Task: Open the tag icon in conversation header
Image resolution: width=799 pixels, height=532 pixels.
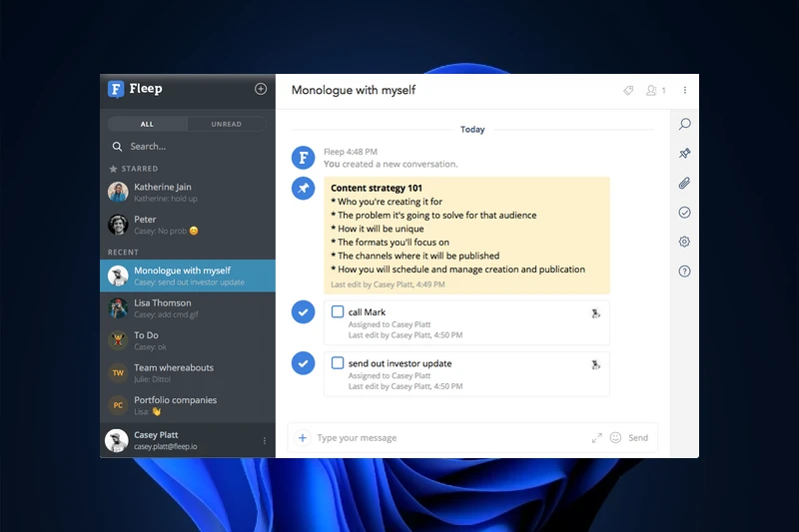Action: 628,90
